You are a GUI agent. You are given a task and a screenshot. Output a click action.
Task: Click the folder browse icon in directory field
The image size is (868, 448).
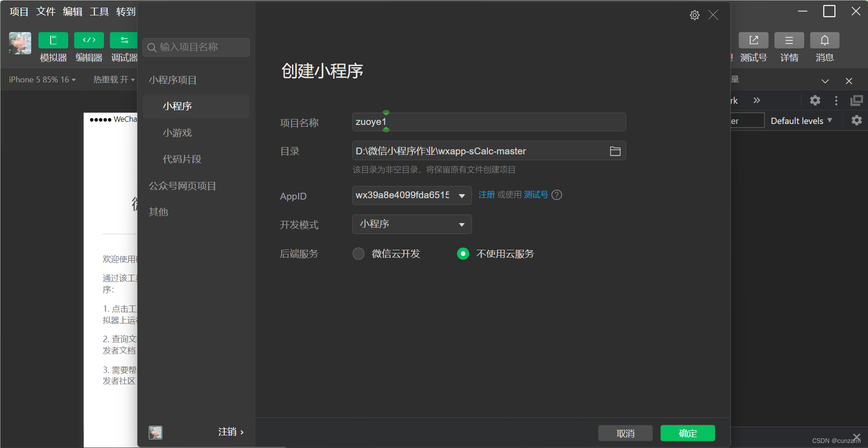615,151
